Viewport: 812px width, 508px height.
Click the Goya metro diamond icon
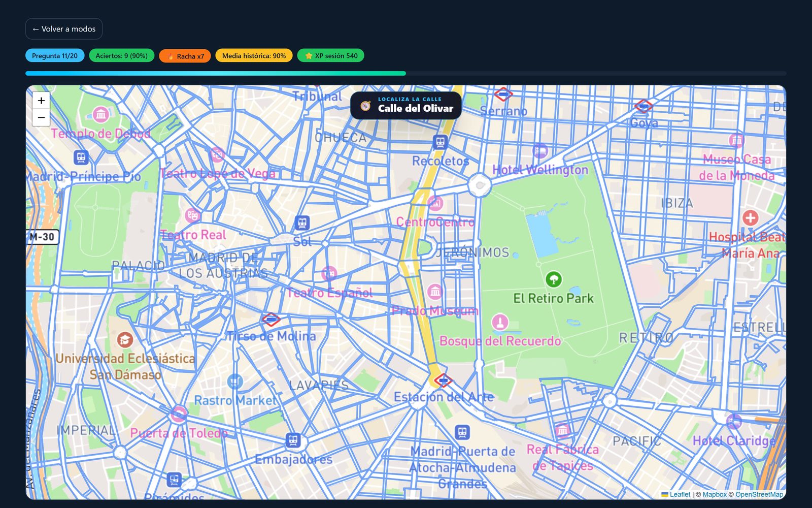point(644,106)
